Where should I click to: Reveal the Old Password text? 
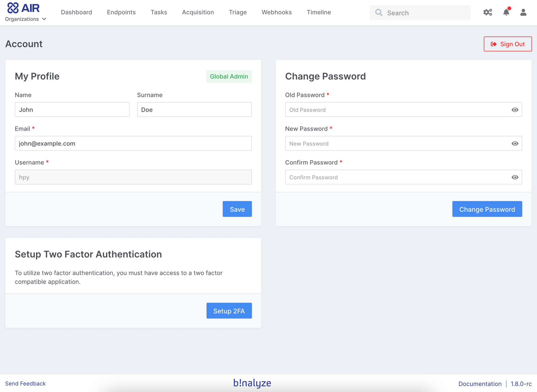[515, 110]
